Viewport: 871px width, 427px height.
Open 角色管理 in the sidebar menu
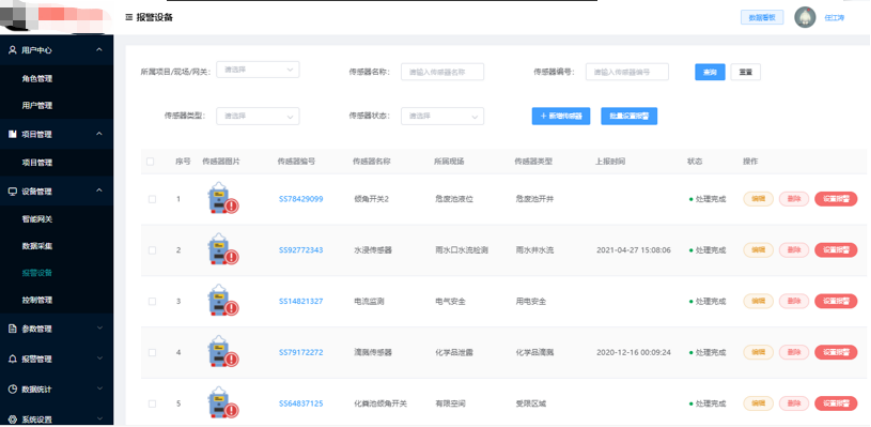(x=37, y=78)
